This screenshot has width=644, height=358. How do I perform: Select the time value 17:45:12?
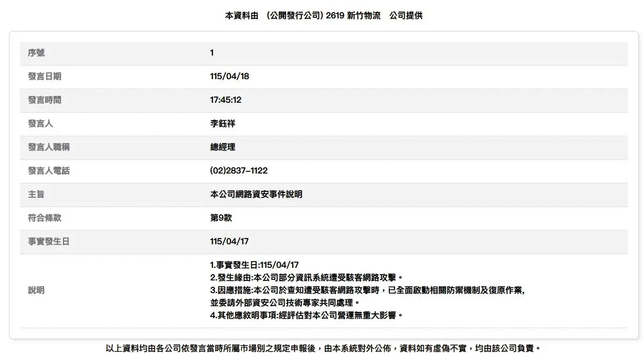[x=226, y=100]
